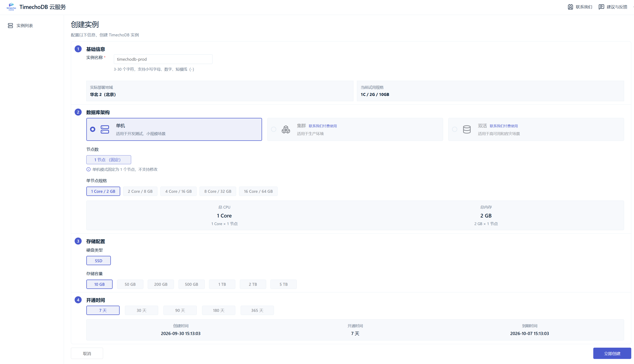
Task: Click the instance name input field
Action: click(x=163, y=59)
